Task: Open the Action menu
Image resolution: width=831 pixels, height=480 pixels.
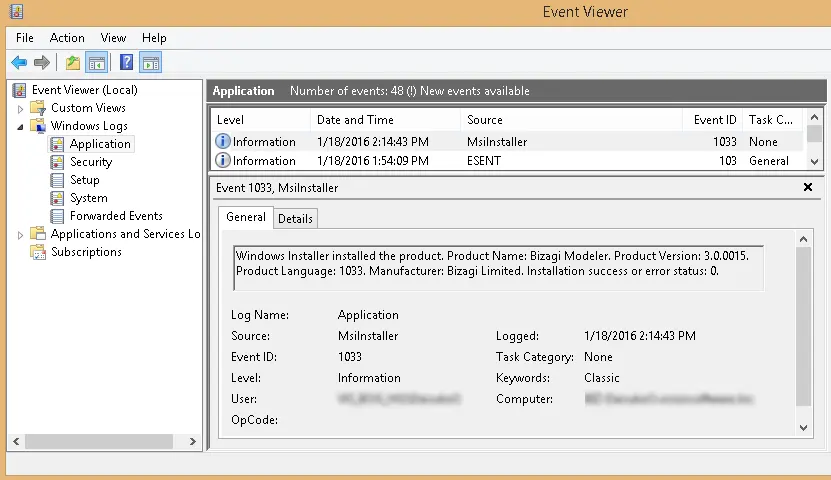Action: click(x=67, y=38)
